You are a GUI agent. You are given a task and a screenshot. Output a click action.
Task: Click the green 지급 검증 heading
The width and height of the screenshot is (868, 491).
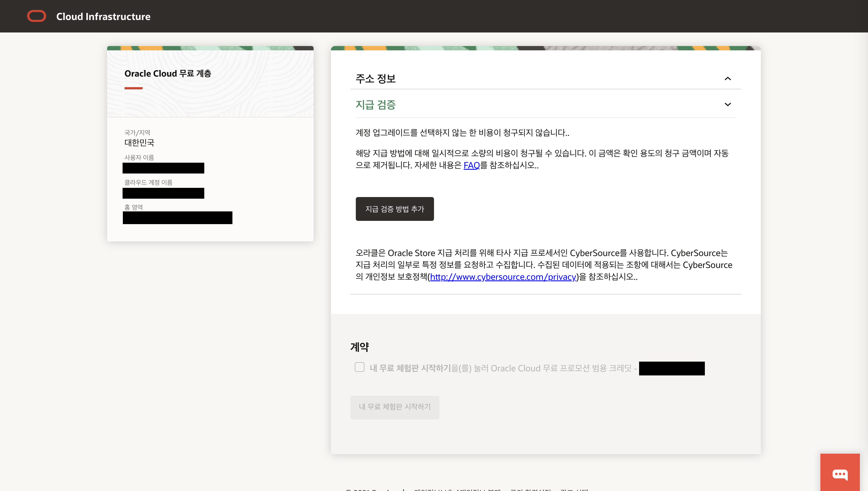(376, 104)
